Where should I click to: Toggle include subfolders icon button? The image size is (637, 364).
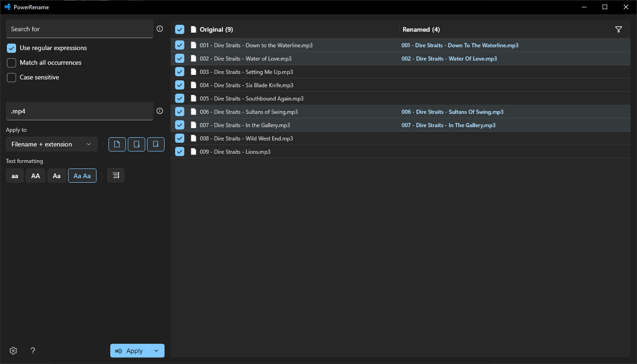pos(156,144)
